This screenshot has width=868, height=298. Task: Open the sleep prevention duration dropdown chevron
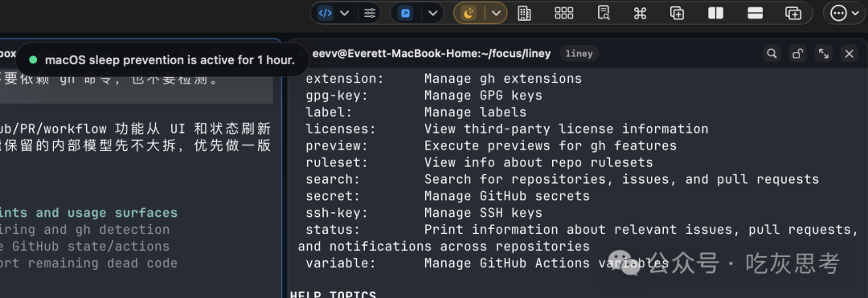click(x=496, y=14)
